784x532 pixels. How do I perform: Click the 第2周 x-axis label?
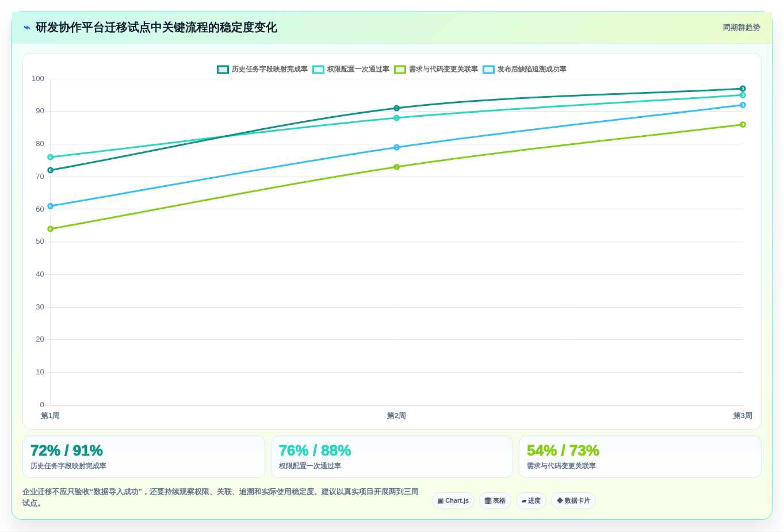tap(396, 416)
